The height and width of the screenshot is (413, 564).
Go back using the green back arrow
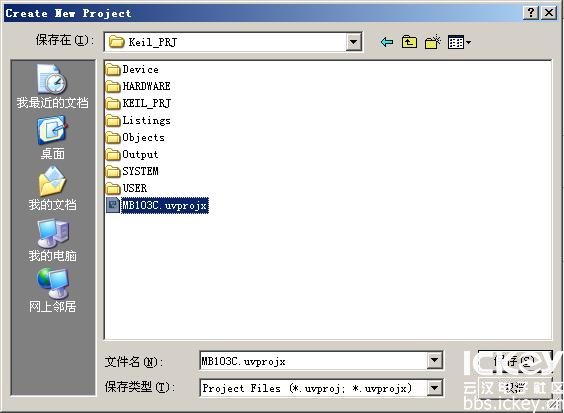pyautogui.click(x=387, y=42)
